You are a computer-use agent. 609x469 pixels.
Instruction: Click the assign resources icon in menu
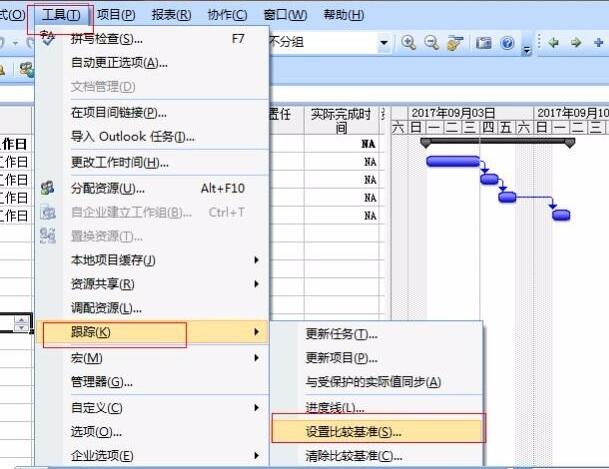tap(48, 188)
